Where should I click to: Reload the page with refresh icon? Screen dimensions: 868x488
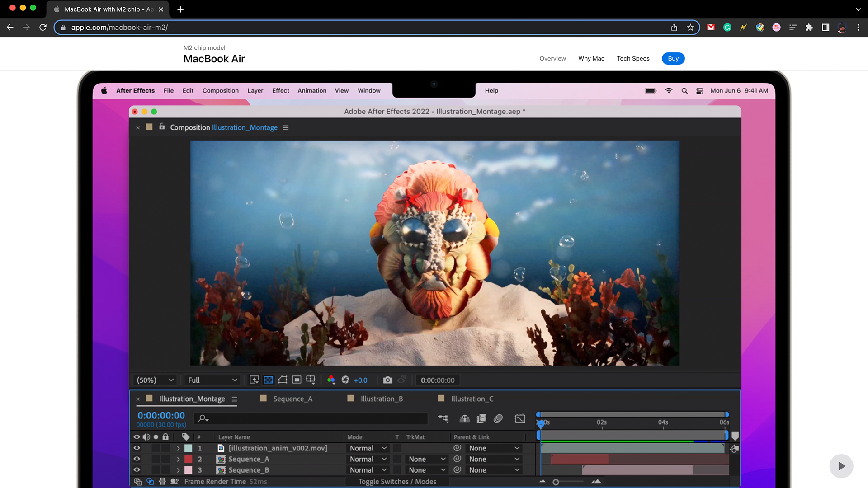coord(43,28)
